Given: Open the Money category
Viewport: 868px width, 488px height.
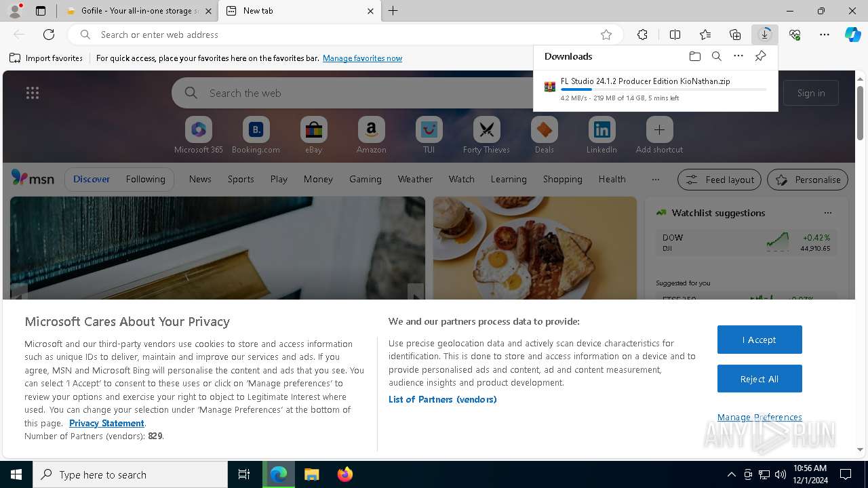Looking at the screenshot, I should click(x=318, y=179).
